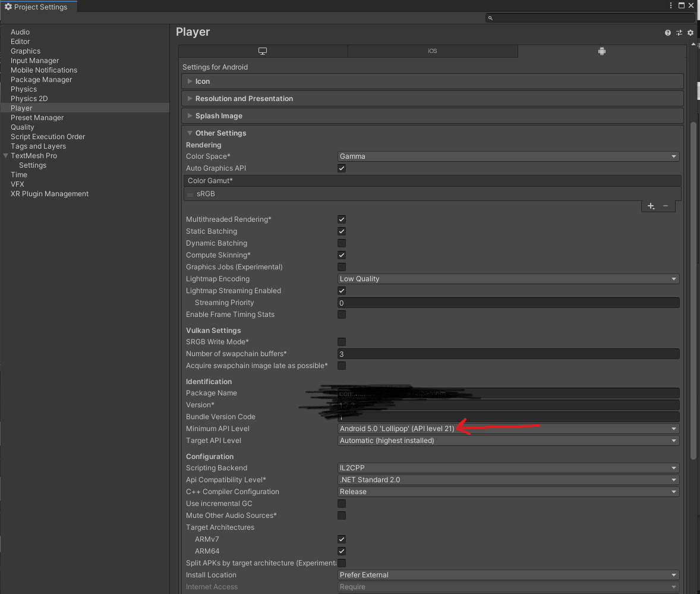Open Input Manager settings
The image size is (700, 594).
pos(35,61)
